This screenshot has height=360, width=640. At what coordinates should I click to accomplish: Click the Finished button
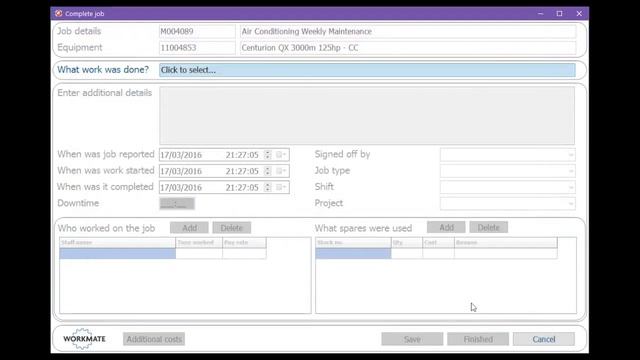[x=478, y=339]
